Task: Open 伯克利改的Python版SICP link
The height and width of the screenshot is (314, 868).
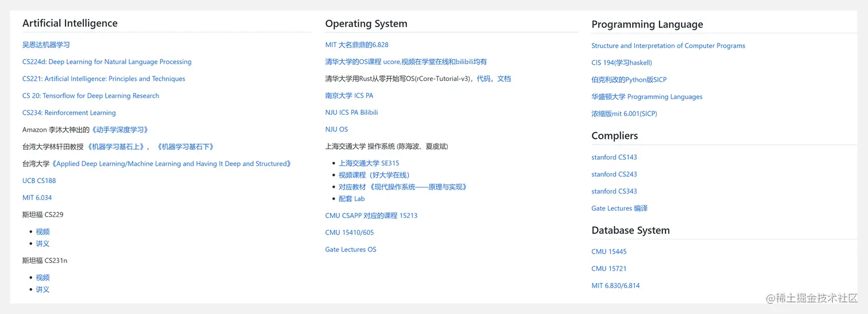Action: 629,80
